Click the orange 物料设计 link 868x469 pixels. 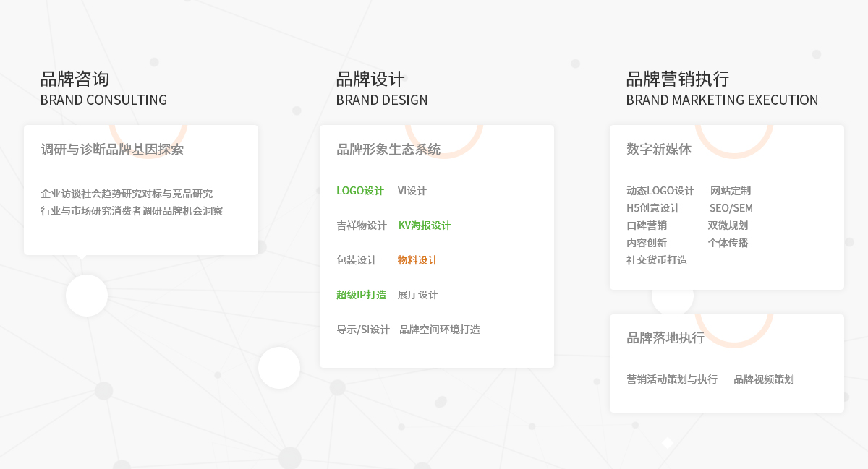pyautogui.click(x=417, y=260)
